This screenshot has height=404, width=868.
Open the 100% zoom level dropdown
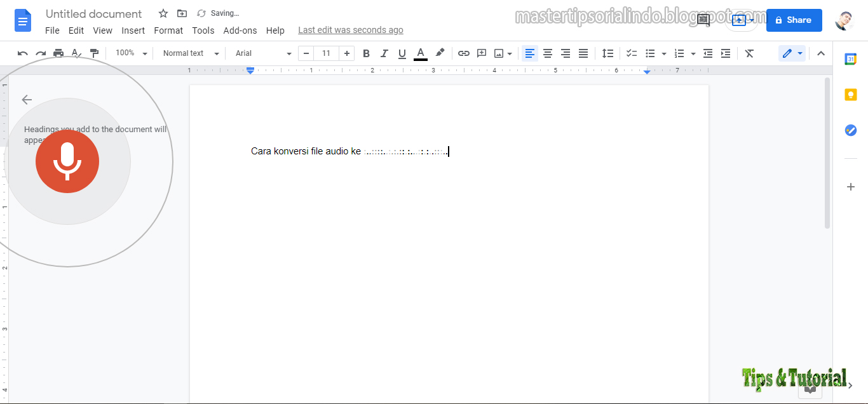130,53
